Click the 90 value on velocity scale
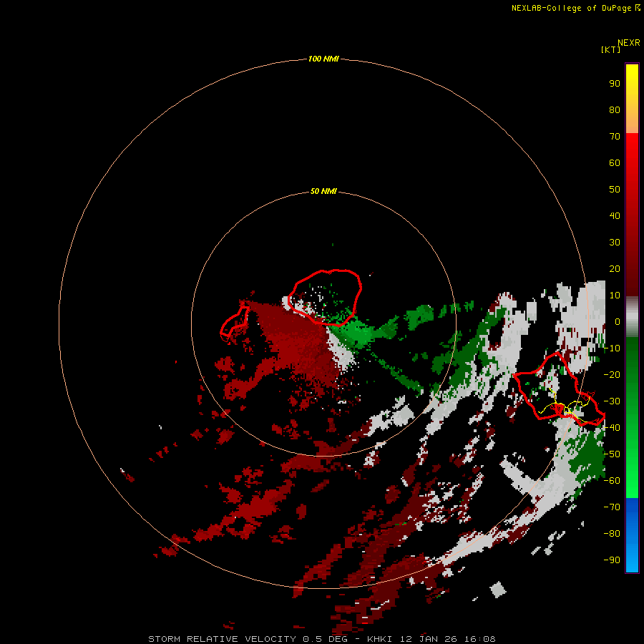The height and width of the screenshot is (644, 644). tap(615, 84)
